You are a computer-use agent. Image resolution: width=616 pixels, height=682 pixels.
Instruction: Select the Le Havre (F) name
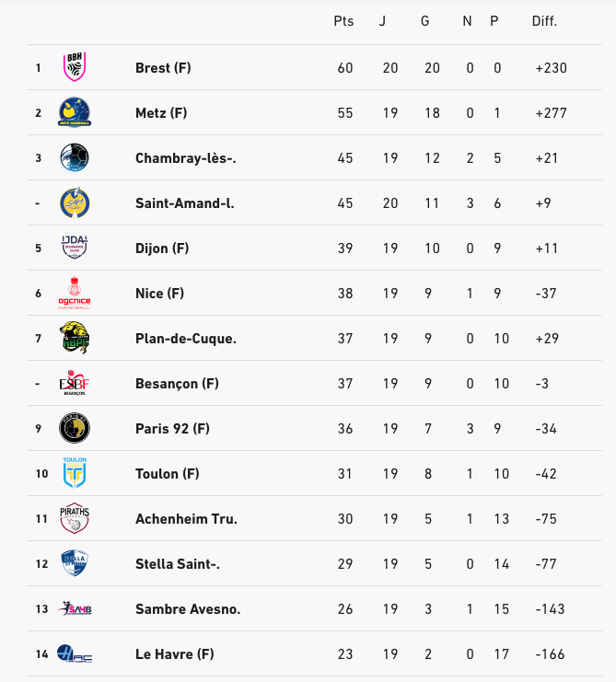point(175,653)
